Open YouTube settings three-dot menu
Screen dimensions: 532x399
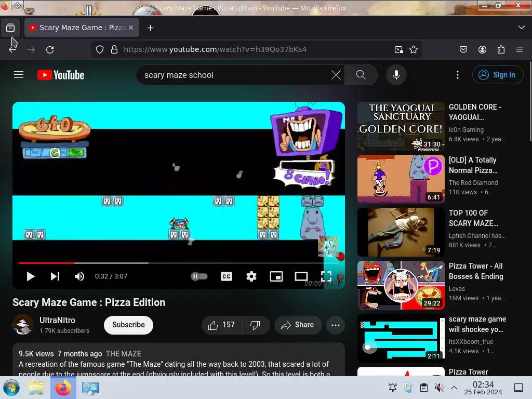click(x=457, y=75)
